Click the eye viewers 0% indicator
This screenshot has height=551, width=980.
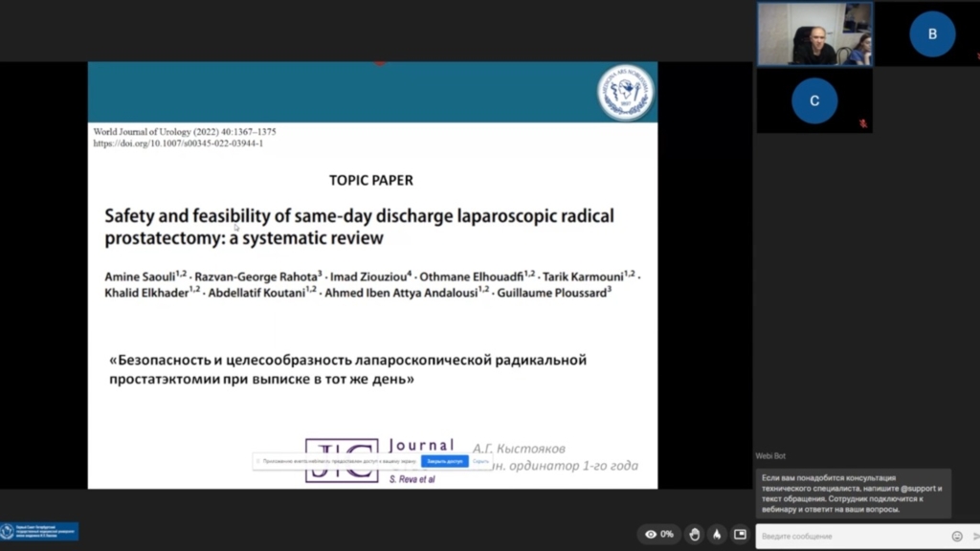click(659, 534)
